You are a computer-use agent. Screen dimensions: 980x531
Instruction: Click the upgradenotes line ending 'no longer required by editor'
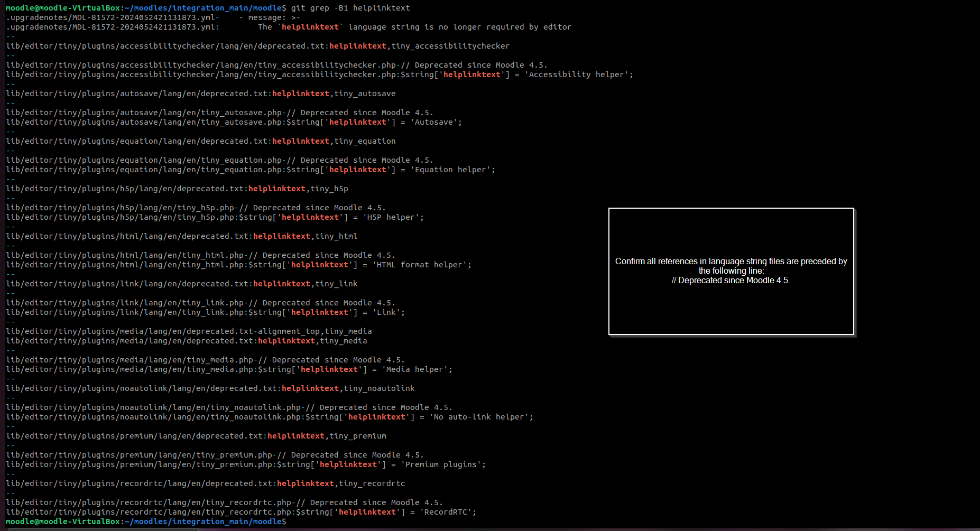(289, 27)
